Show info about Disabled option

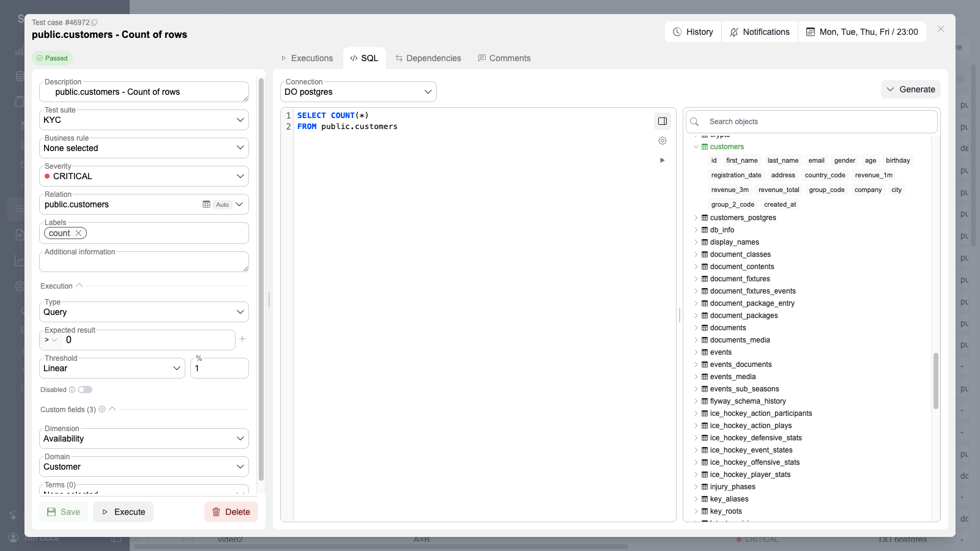[x=72, y=390]
